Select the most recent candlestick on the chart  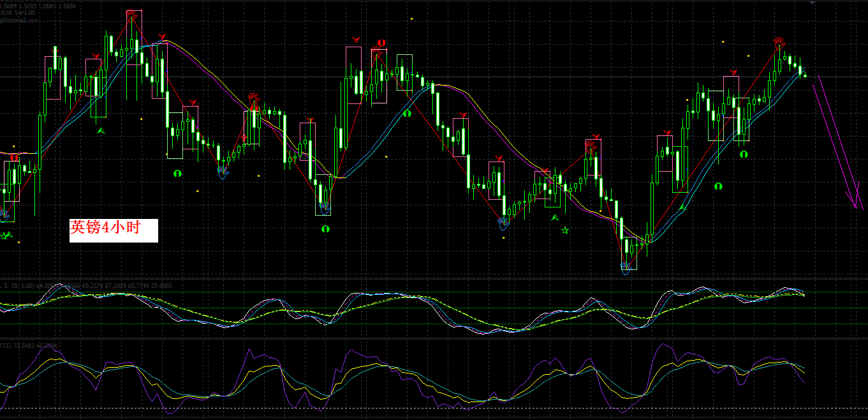point(805,75)
